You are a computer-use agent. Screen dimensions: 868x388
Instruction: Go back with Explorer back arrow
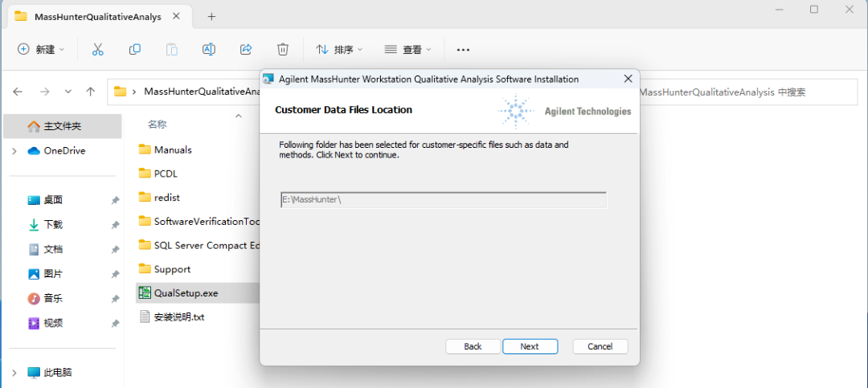(18, 92)
